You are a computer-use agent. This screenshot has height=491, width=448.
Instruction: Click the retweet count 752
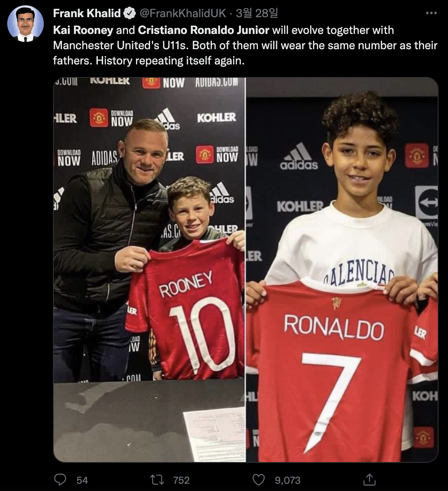tap(181, 480)
